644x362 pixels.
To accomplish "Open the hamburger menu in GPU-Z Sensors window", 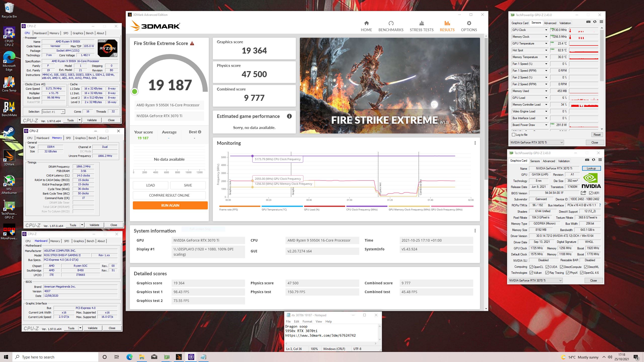I will pos(601,22).
